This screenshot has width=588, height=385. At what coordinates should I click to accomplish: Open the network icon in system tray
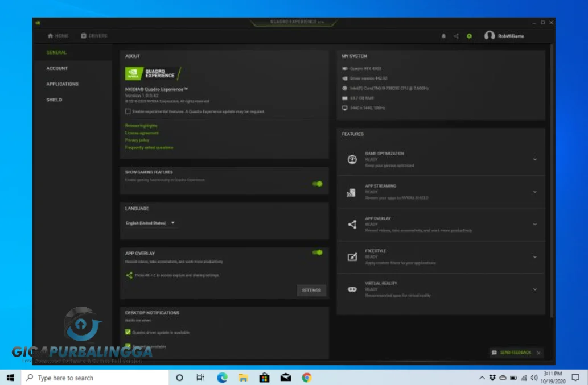point(524,378)
